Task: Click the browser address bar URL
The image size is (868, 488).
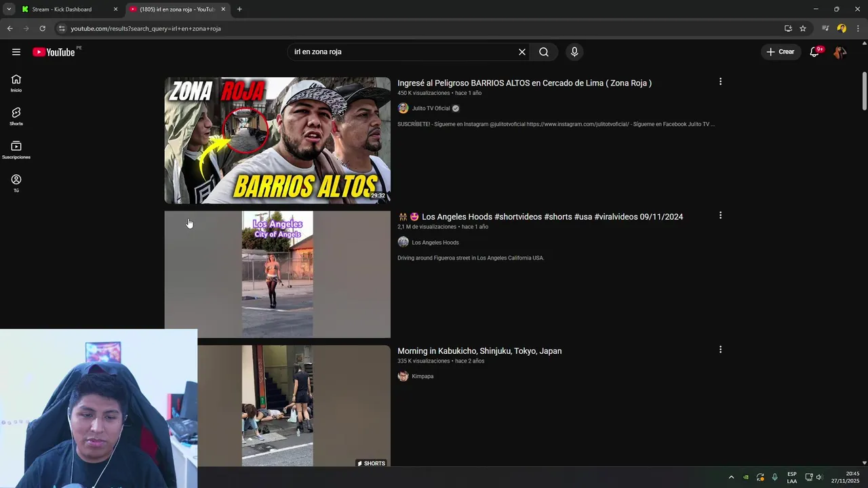Action: (x=146, y=28)
